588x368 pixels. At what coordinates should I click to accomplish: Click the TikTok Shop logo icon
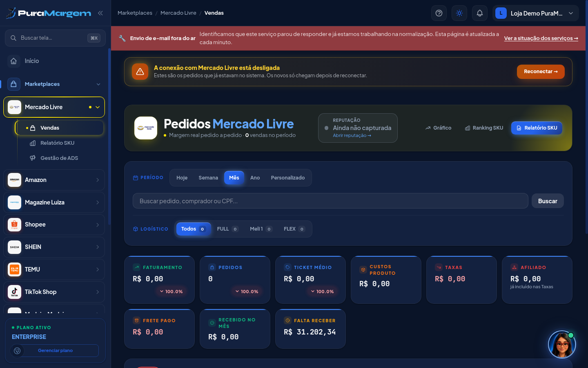(x=14, y=292)
